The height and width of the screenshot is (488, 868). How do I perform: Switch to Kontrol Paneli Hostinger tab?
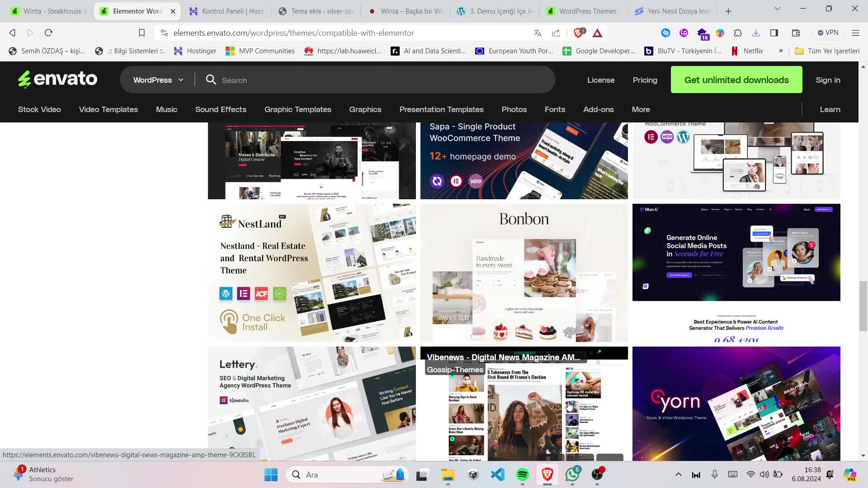pyautogui.click(x=227, y=11)
